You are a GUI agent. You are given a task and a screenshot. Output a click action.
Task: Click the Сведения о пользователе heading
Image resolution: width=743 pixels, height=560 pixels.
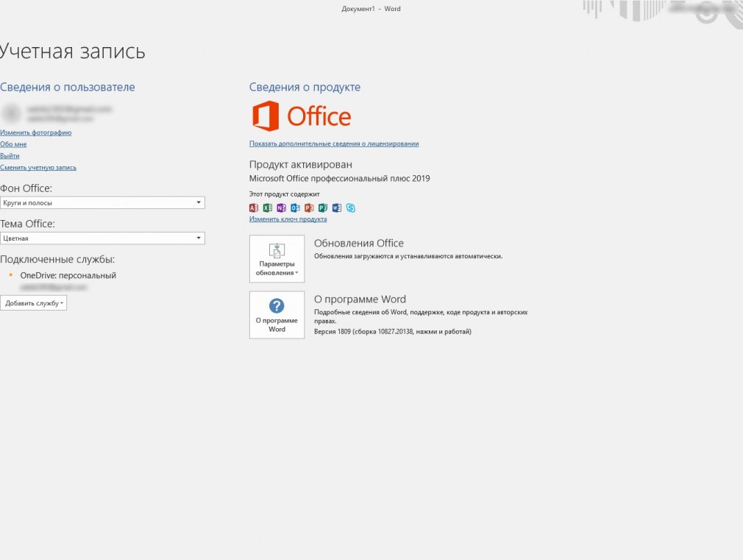tap(67, 88)
